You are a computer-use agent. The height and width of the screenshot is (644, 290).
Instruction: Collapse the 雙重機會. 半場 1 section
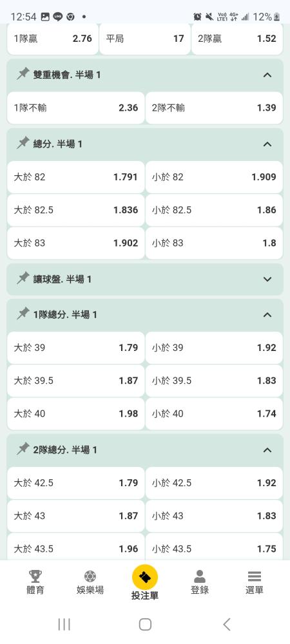point(267,75)
